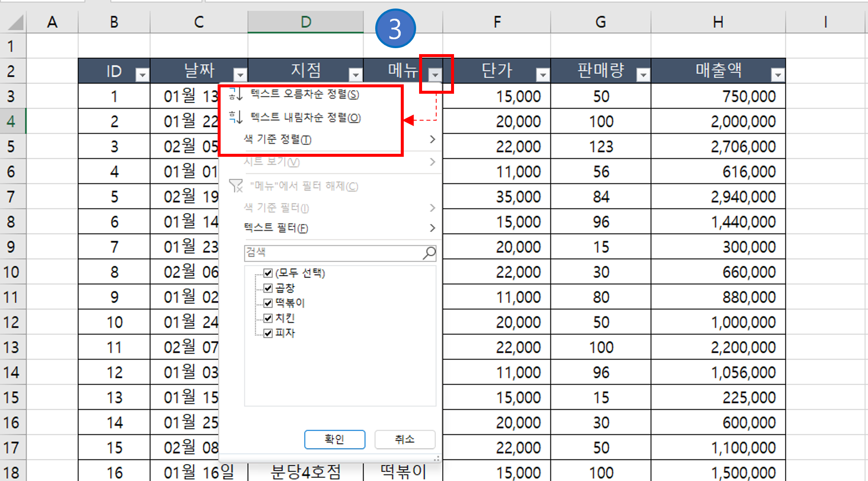This screenshot has width=868, height=481.
Task: Click the 취소 button to cancel
Action: [x=405, y=439]
